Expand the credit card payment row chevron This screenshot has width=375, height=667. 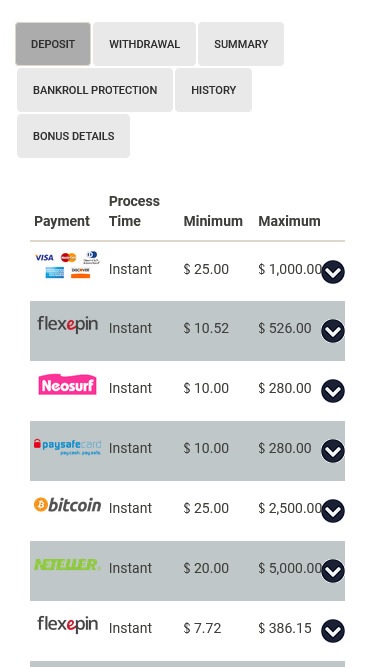point(333,272)
